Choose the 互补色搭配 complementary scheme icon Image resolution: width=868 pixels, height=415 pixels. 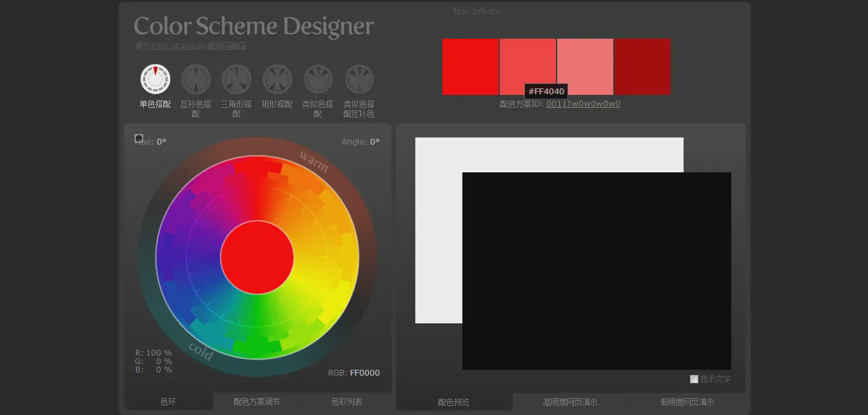(195, 79)
